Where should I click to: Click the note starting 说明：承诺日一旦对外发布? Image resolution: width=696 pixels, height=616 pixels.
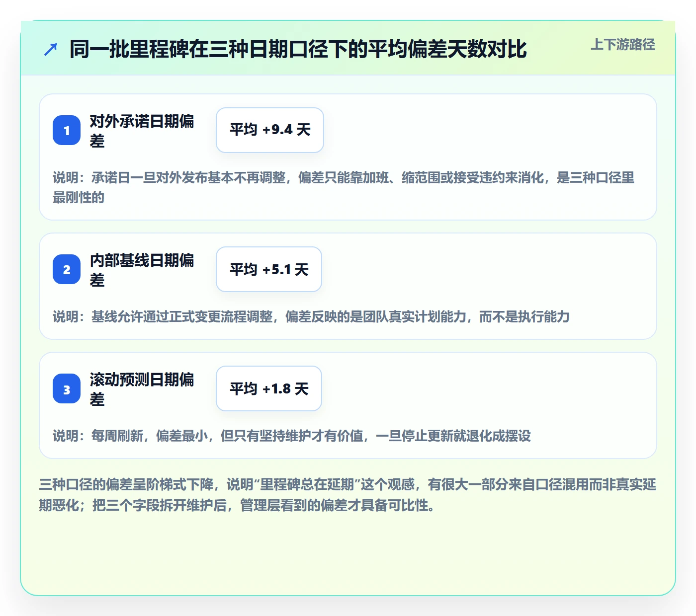point(344,187)
